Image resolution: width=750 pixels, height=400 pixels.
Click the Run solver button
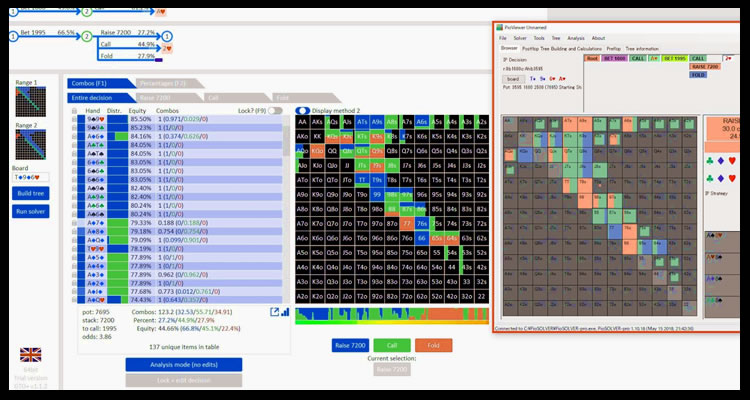tap(31, 211)
